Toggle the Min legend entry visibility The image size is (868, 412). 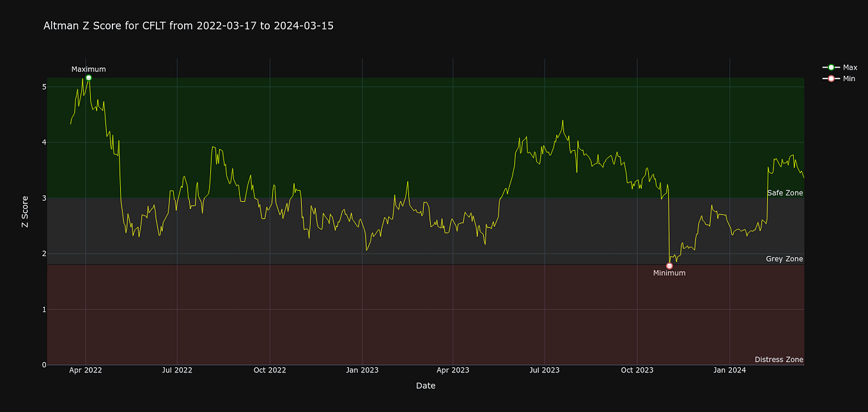coord(850,78)
